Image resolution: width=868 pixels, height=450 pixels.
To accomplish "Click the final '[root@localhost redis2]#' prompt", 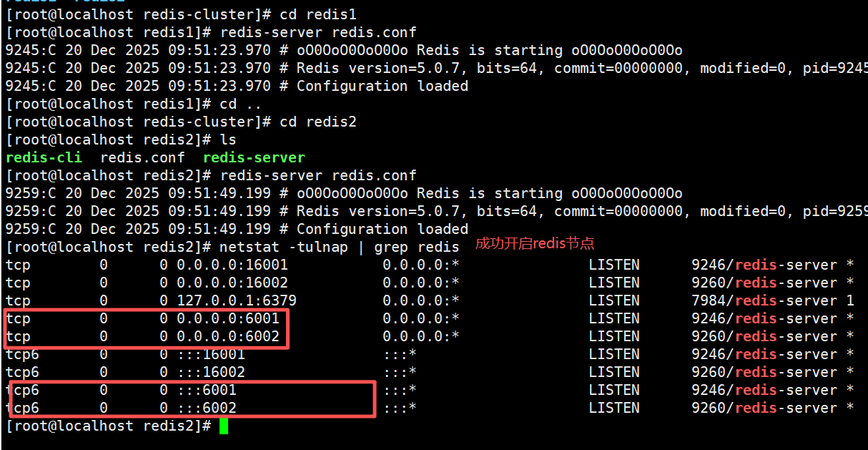I will [108, 426].
